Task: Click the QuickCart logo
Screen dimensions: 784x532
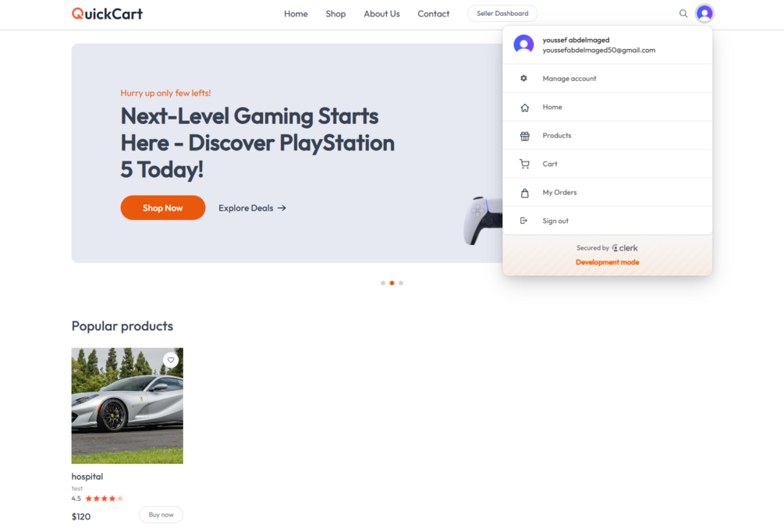Action: (107, 13)
